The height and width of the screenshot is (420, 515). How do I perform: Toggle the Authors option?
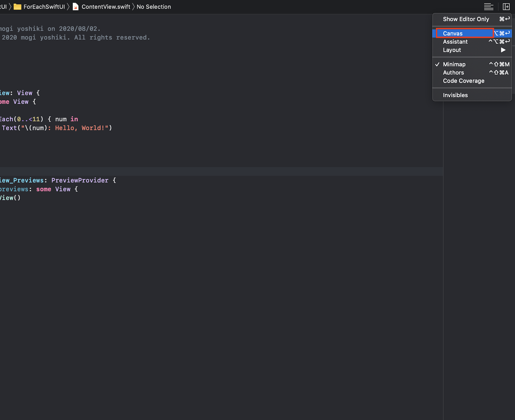click(472, 72)
